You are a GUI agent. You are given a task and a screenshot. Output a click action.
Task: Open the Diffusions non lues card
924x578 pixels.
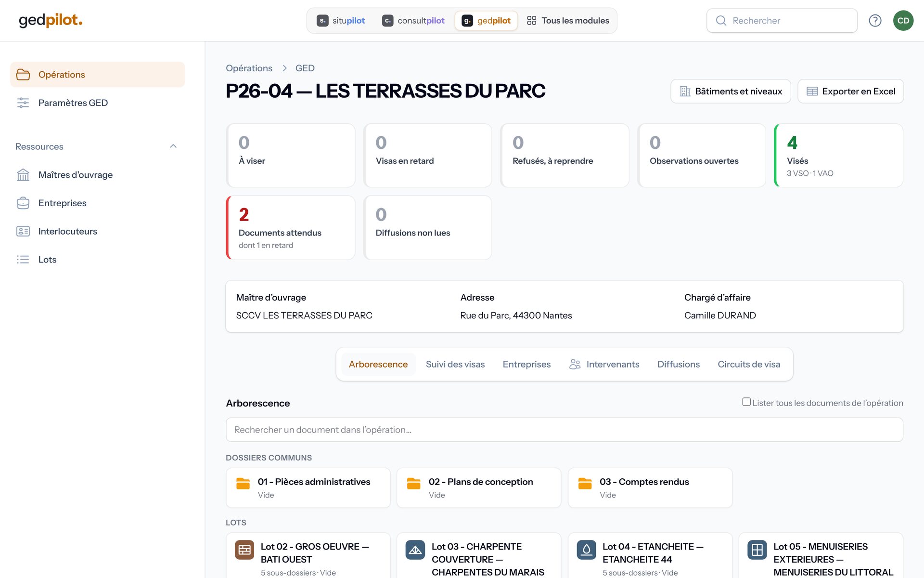click(427, 228)
